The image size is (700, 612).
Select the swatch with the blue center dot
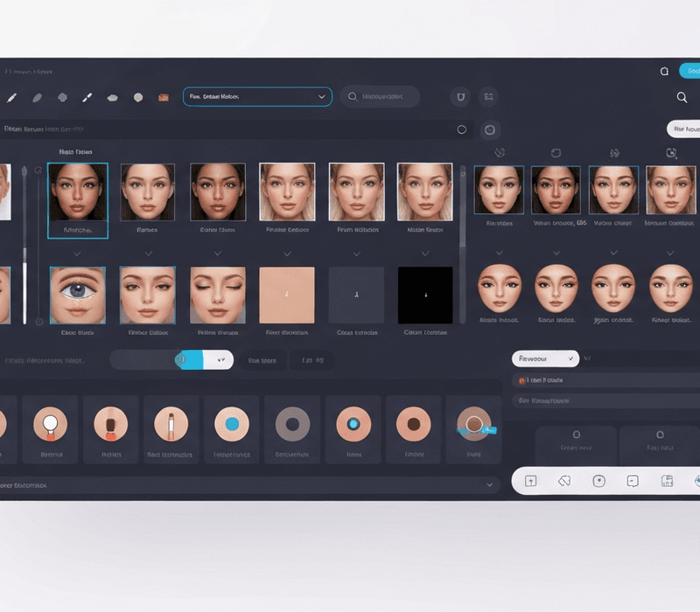coord(232,424)
